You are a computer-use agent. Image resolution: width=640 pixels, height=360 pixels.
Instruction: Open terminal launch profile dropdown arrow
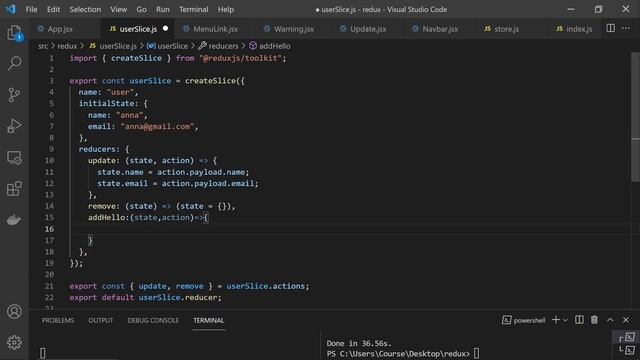565,320
